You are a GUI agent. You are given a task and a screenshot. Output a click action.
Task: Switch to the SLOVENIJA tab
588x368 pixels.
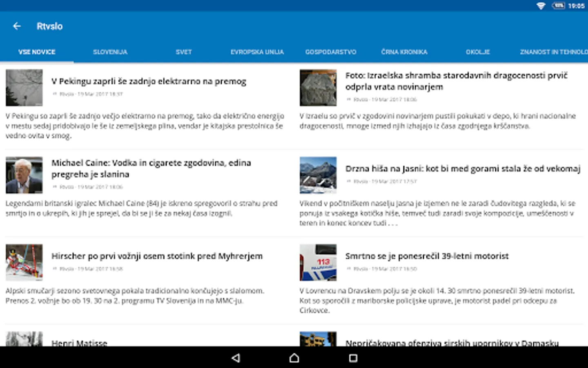click(x=110, y=52)
